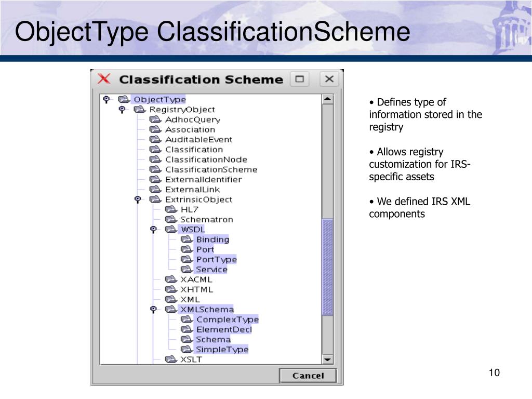Click the XMLSchema folder icon
Screen dimensions: 532x399
170,310
